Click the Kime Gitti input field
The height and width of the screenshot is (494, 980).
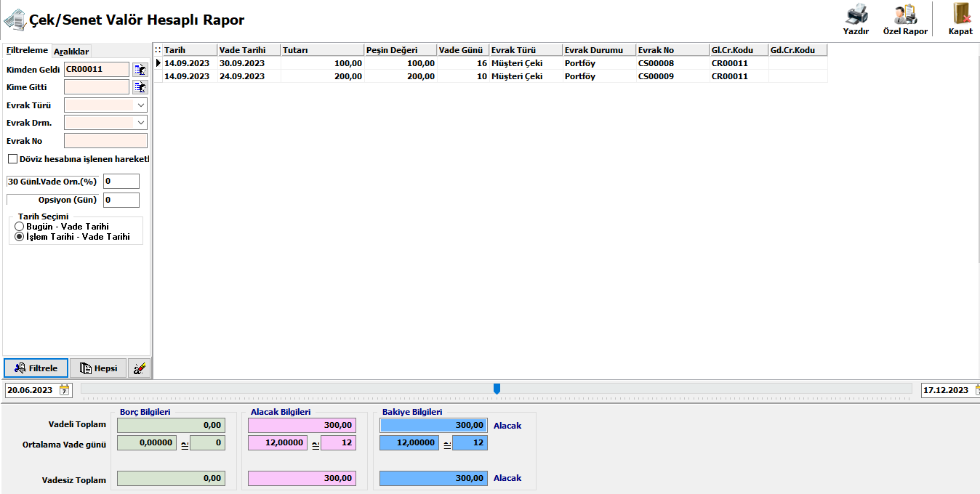point(97,87)
